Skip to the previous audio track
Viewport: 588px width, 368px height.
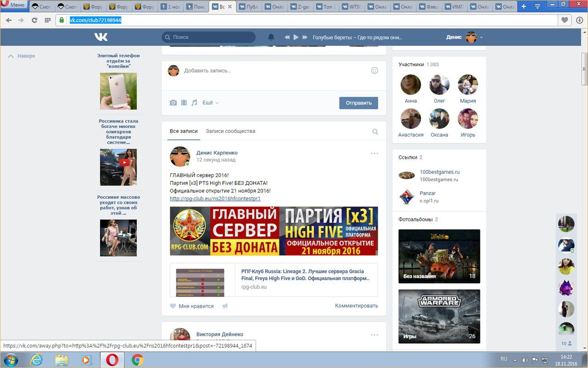(x=287, y=37)
